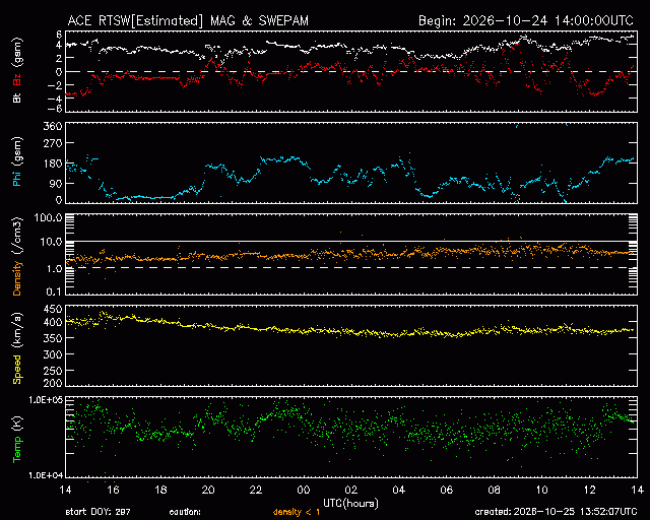Image resolution: width=650 pixels, height=520 pixels.
Task: Click the '1.0E+04' tick on the Temp axis
Action: (46, 475)
